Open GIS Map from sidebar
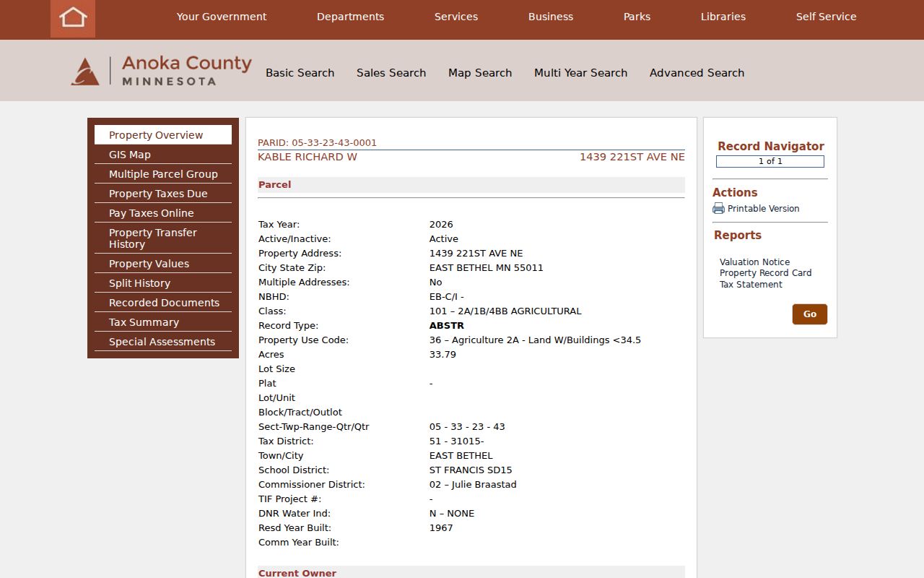Viewport: 924px width, 578px height. (163, 155)
